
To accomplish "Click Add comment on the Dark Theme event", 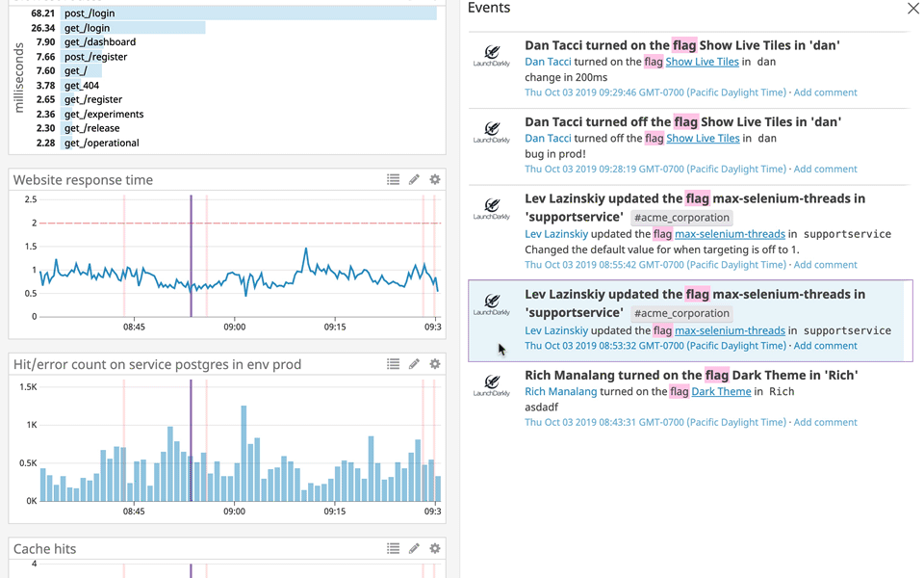I will (825, 422).
